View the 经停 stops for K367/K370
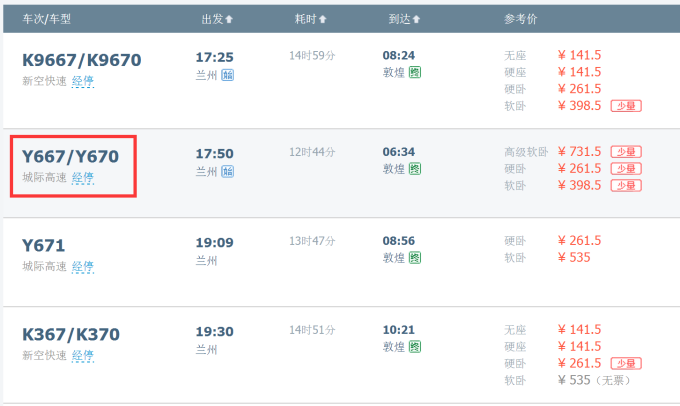 pos(82,355)
